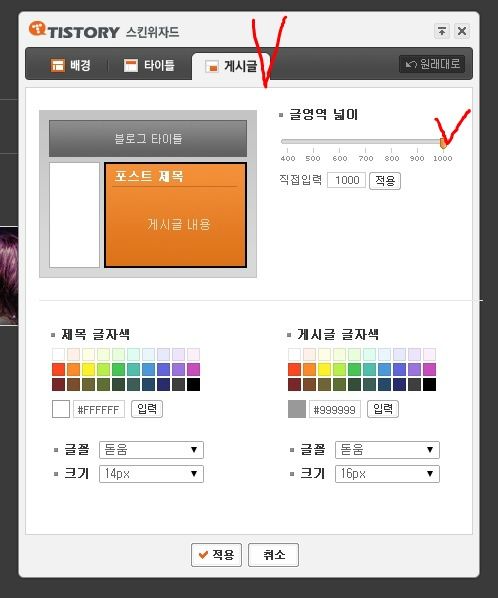Click the white sidebar preview box
This screenshot has height=598, width=498.
(74, 215)
